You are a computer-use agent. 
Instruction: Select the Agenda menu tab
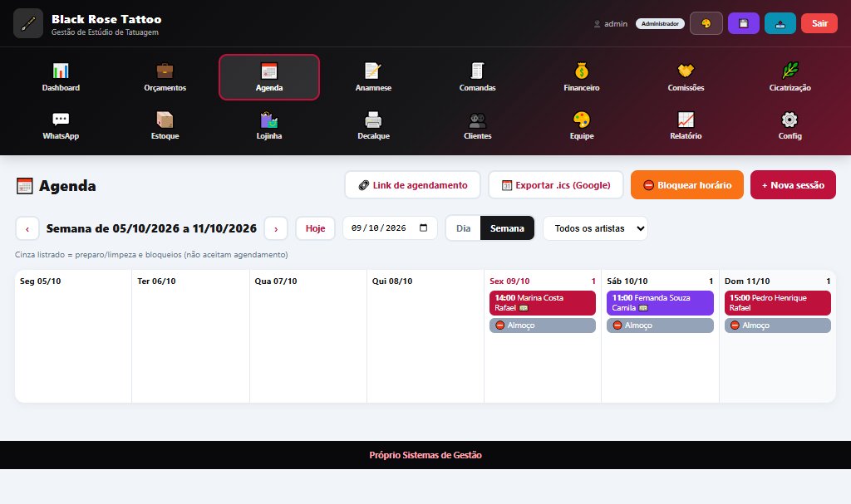tap(269, 77)
